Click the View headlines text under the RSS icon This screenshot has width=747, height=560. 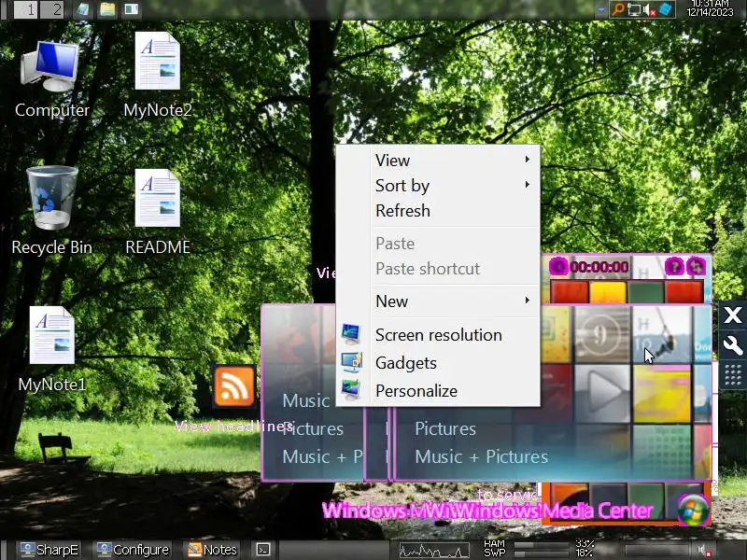233,426
